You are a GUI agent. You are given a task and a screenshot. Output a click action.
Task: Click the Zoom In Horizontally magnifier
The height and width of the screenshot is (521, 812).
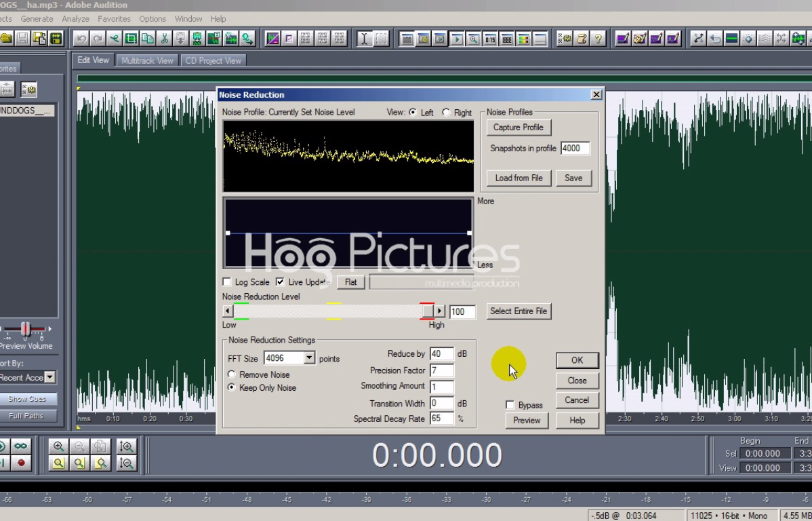58,446
